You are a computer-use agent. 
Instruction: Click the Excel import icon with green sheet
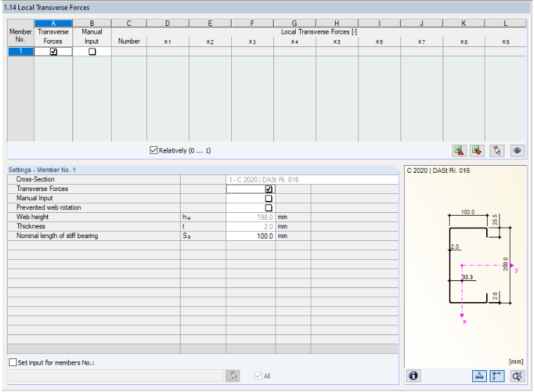pyautogui.click(x=477, y=150)
